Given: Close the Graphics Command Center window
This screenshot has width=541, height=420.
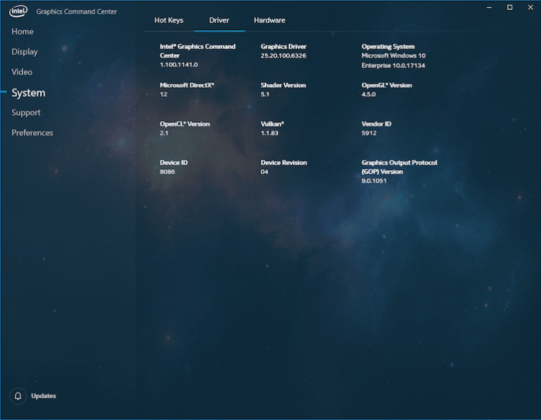Looking at the screenshot, I should [530, 7].
